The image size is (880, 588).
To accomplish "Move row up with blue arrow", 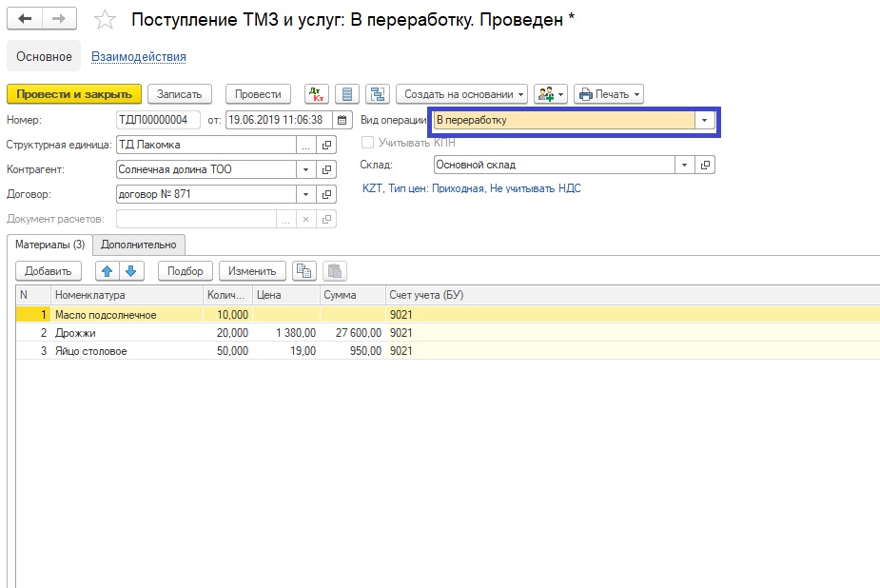I will 108,271.
